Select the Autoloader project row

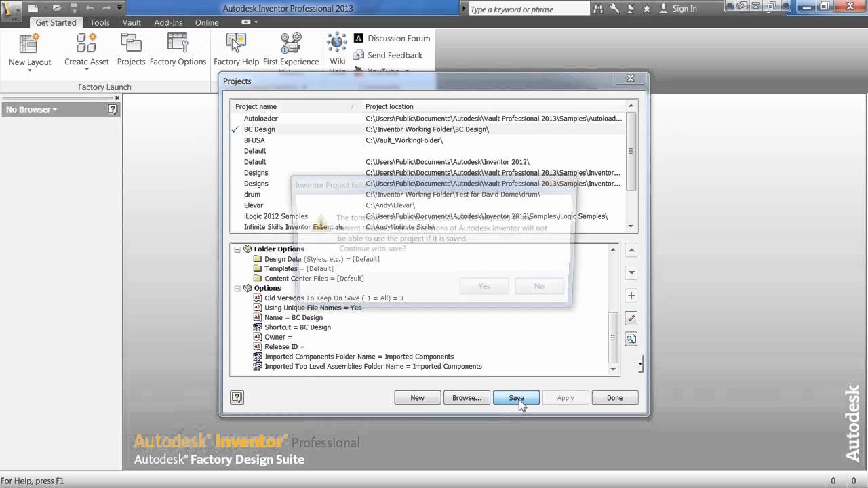point(428,119)
